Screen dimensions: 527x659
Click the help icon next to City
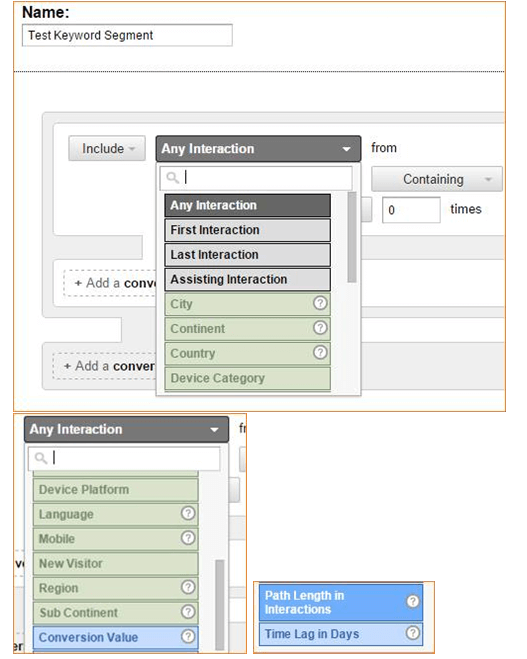[x=320, y=303]
